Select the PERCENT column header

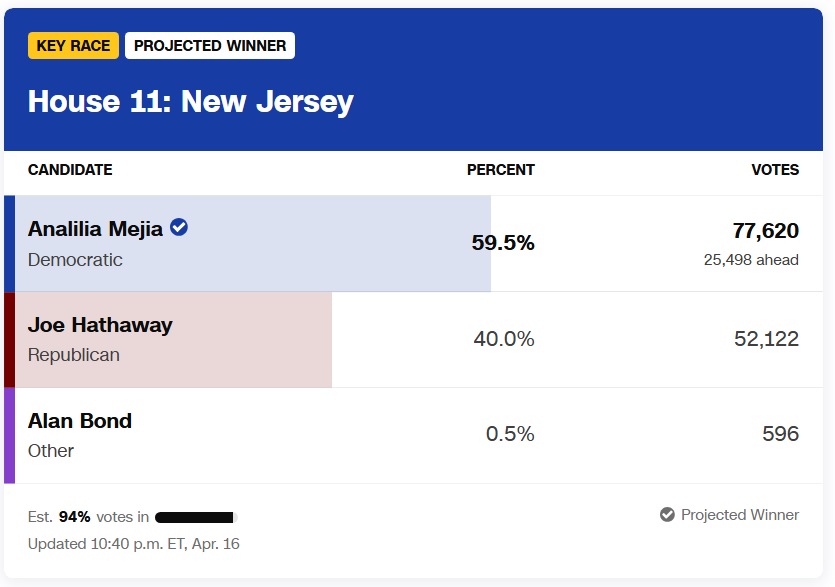(500, 170)
